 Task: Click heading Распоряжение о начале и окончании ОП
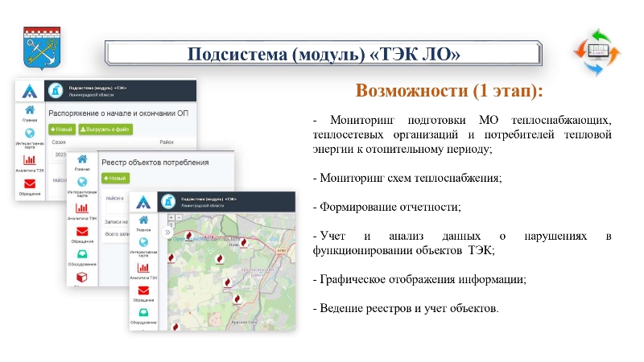pos(118,113)
